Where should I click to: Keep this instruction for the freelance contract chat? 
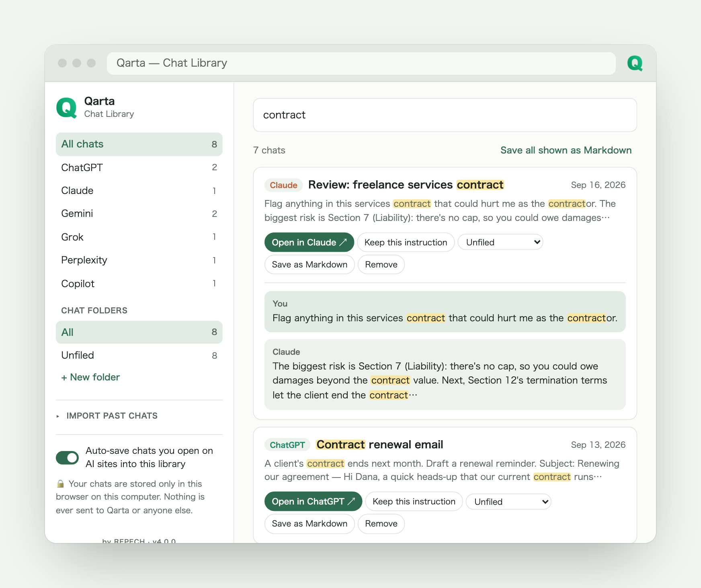(x=406, y=242)
